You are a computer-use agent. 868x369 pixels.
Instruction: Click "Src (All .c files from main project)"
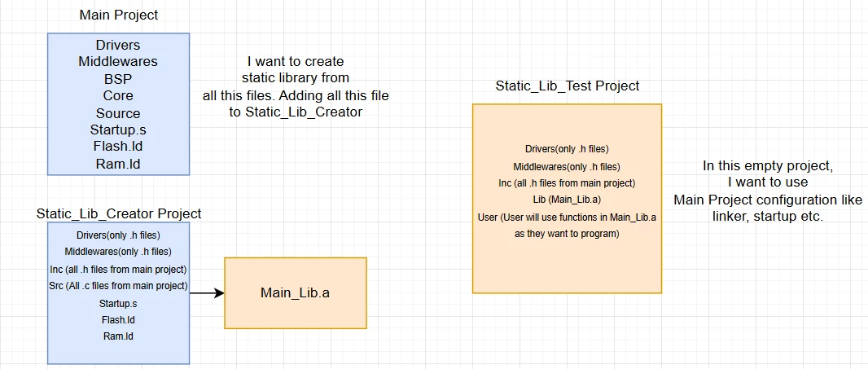pyautogui.click(x=118, y=286)
